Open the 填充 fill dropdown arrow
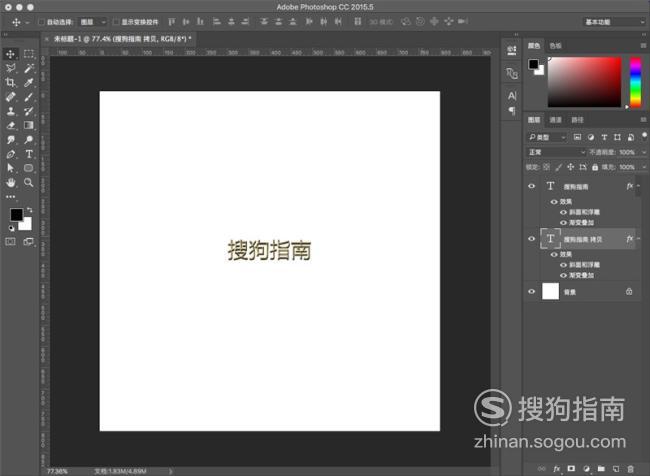650x476 pixels. tap(643, 167)
